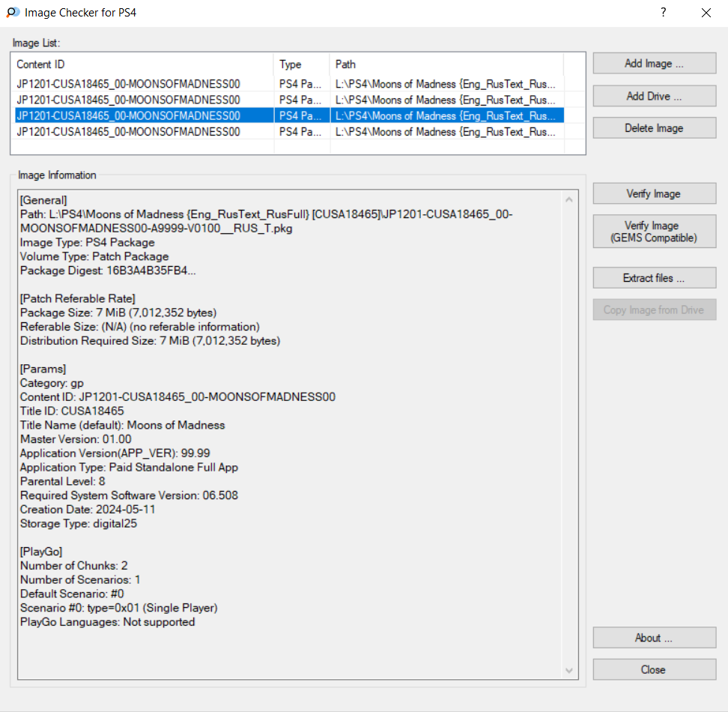Click Delete Image button

click(x=654, y=128)
